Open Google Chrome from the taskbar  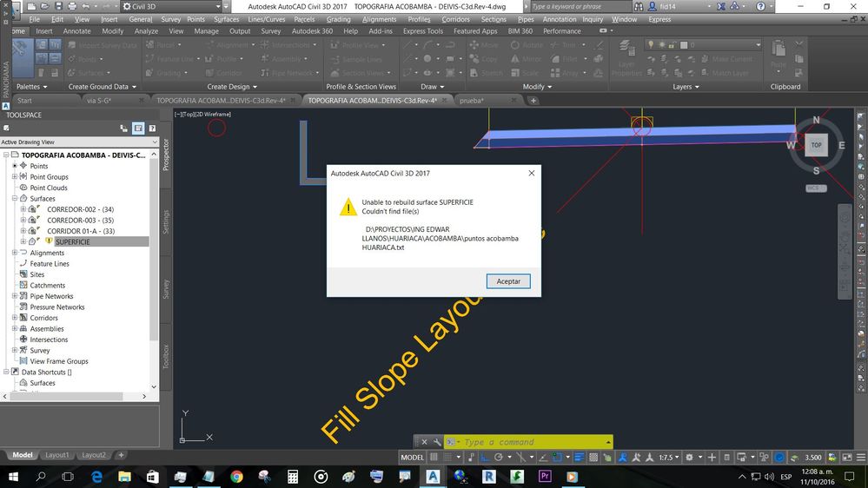[236, 477]
